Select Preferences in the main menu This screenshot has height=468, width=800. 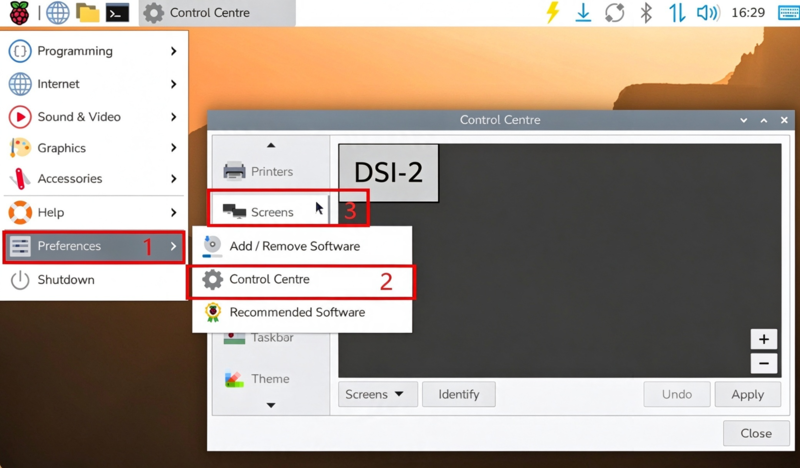[x=94, y=247]
